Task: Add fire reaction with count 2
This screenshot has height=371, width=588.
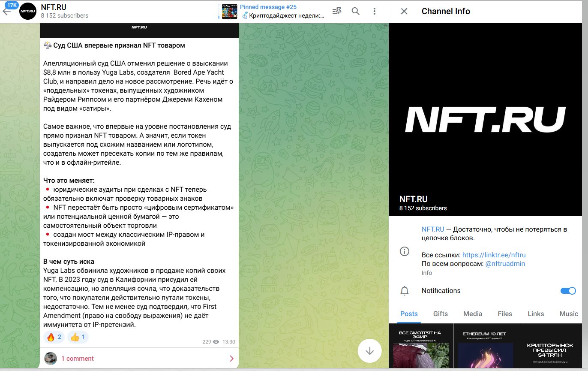Action: coord(54,337)
